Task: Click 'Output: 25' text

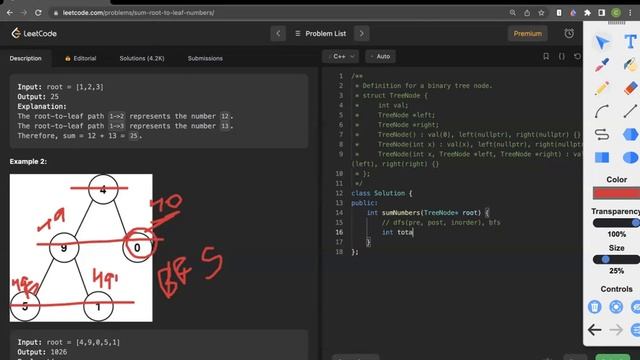Action: (x=38, y=97)
